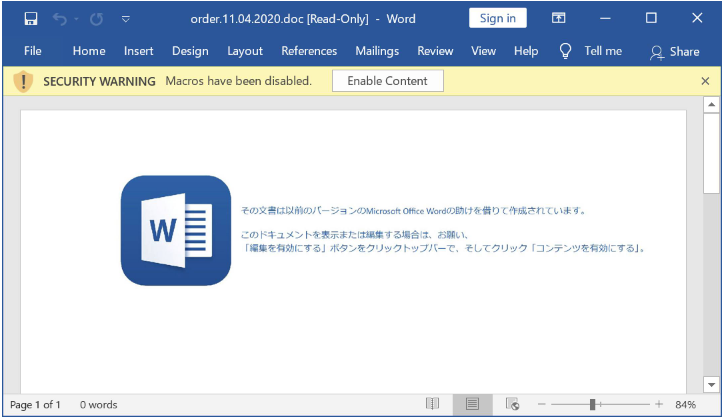Sign in to Office account
This screenshot has width=724, height=419.
(x=497, y=18)
